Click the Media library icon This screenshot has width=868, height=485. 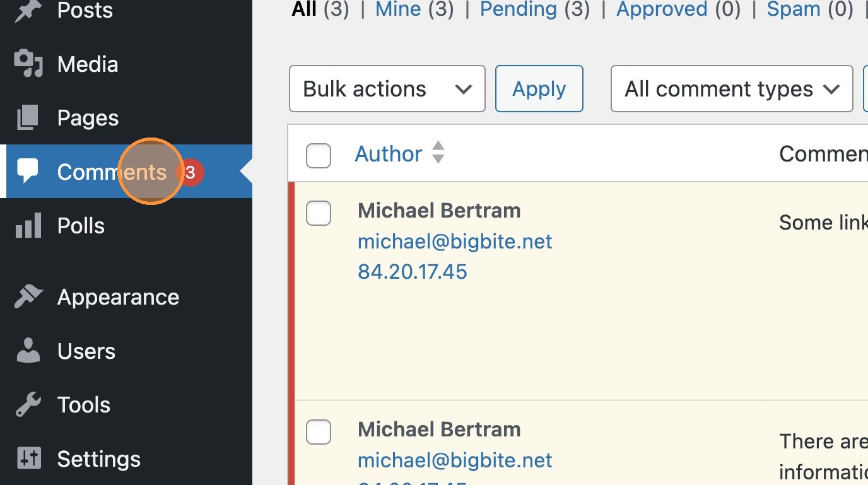(28, 64)
